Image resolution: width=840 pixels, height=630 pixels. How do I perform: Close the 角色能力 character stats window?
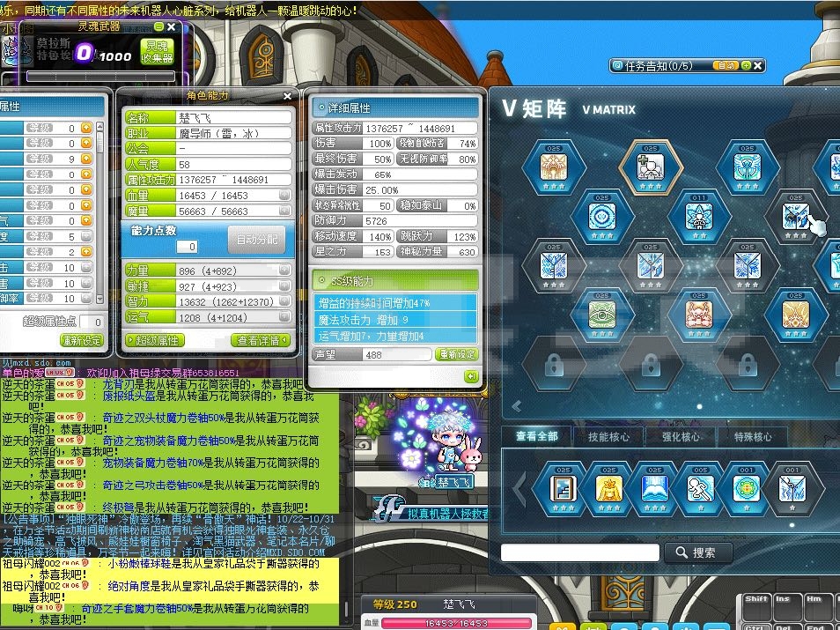[x=287, y=96]
